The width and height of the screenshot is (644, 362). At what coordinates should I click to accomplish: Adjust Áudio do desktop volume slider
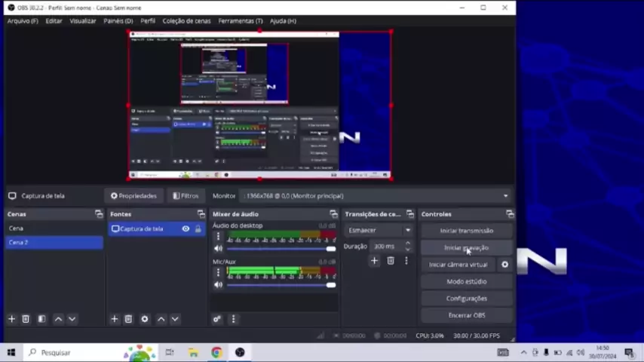281,249
